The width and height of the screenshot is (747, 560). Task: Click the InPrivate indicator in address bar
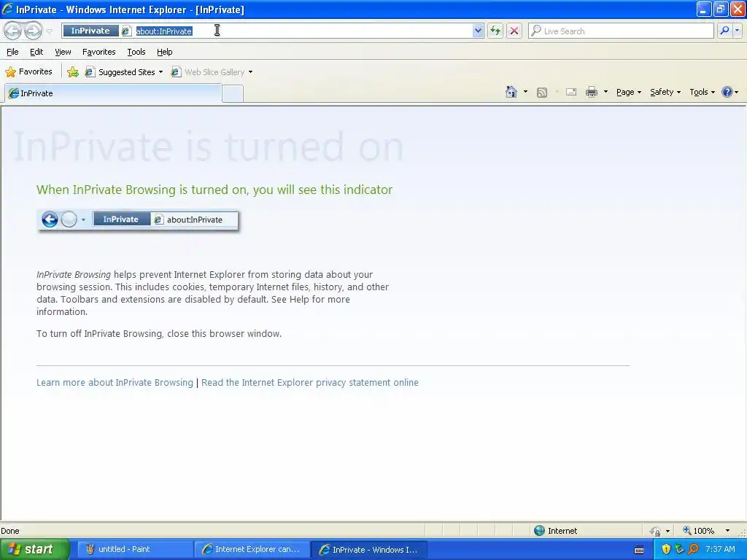tap(90, 31)
